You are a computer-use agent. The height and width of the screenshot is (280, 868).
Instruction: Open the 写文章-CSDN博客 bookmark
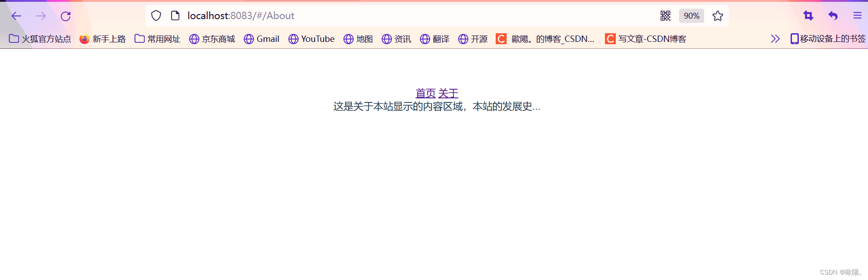point(645,39)
